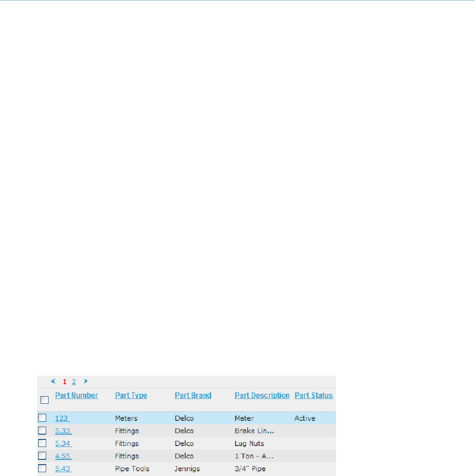Sort by Part Type column
Screen dimensions: 475x476
tap(131, 395)
